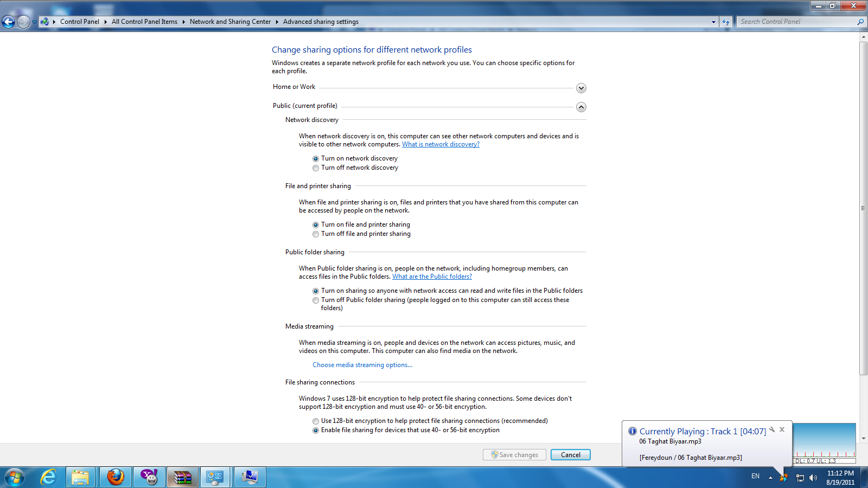This screenshot has width=868, height=488.
Task: Open What are the Public folders link
Action: 432,277
